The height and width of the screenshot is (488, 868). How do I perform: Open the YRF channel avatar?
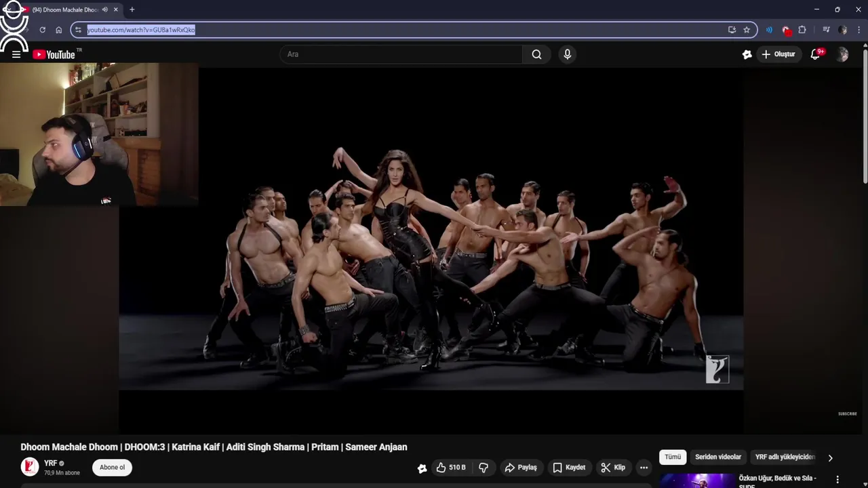coord(30,467)
